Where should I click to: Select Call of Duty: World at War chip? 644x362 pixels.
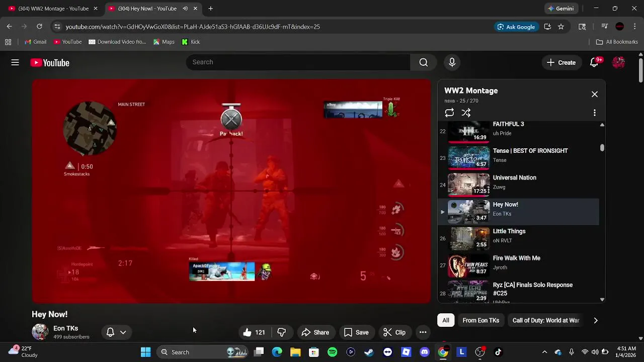coord(546,320)
